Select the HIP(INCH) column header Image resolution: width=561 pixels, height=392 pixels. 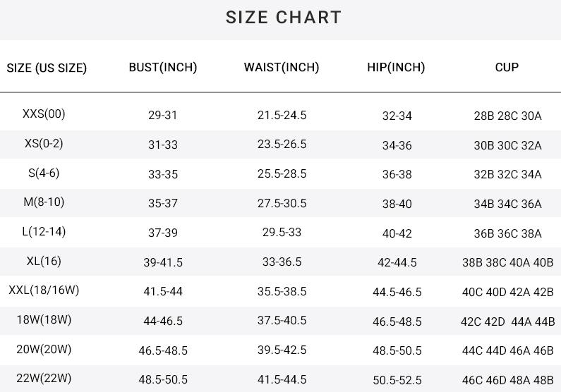click(396, 68)
